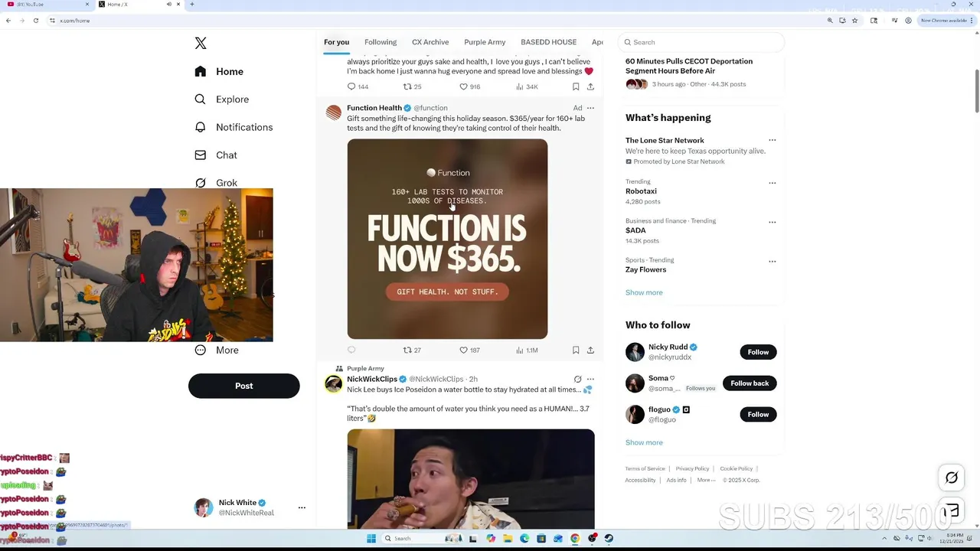Open Nick White profile avatar at bottom
Viewport: 980px width, 551px height.
(203, 507)
